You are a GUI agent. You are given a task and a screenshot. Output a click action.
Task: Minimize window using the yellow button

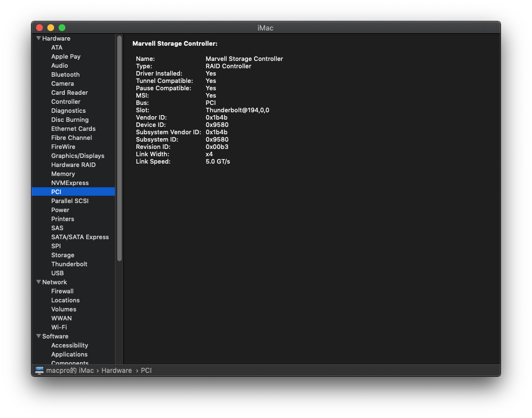pyautogui.click(x=51, y=28)
